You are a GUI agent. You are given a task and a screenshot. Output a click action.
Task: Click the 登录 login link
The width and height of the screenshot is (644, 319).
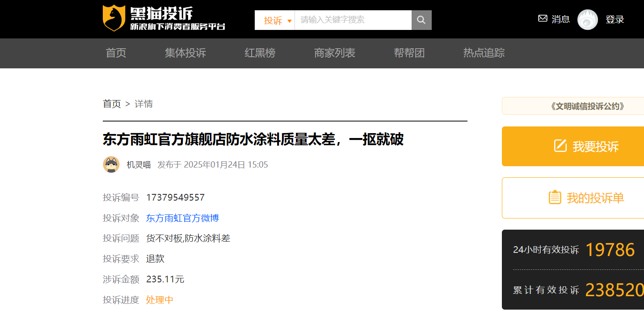tap(615, 20)
